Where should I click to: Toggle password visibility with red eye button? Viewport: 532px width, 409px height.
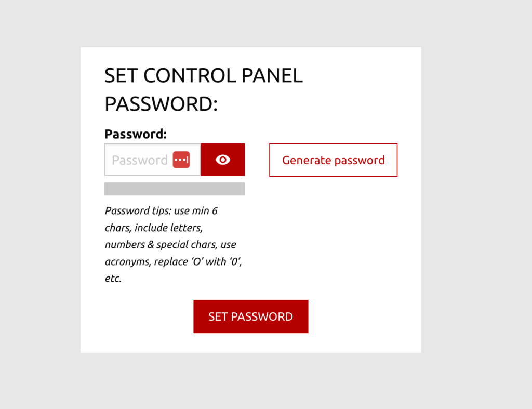click(x=222, y=160)
